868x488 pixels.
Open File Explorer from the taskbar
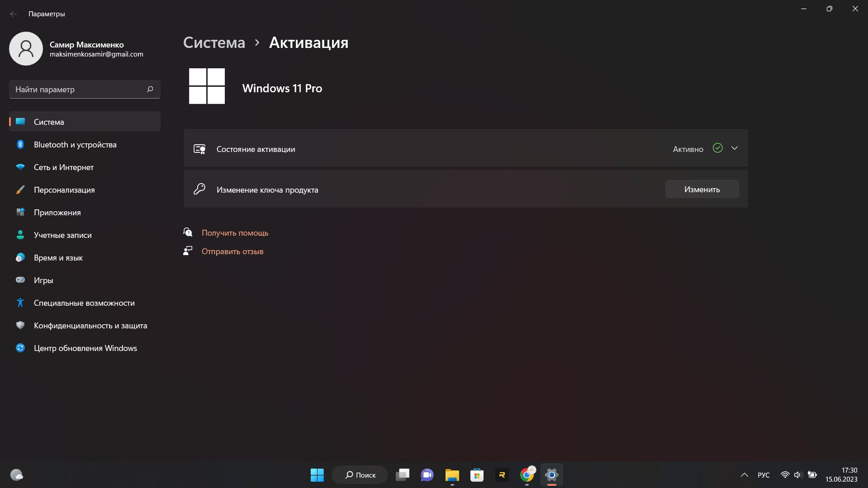(452, 475)
